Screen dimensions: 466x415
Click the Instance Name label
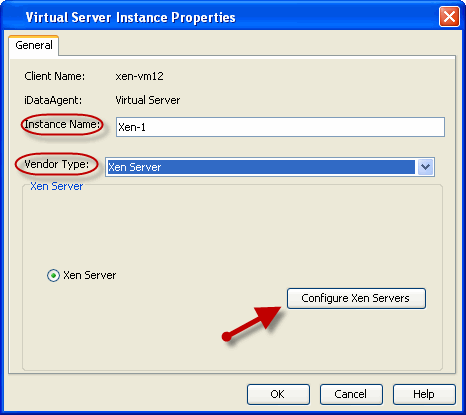[x=62, y=124]
